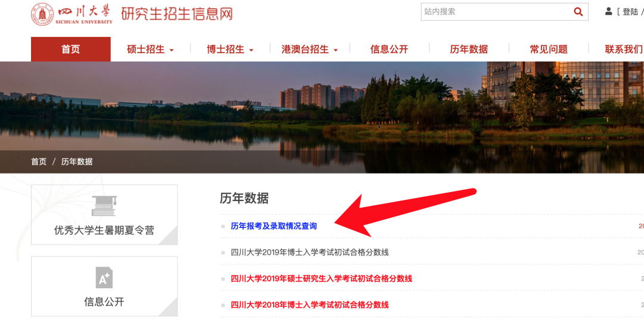Image resolution: width=644 pixels, height=321 pixels.
Task: Click the 站内搜索 search input field
Action: tap(497, 12)
